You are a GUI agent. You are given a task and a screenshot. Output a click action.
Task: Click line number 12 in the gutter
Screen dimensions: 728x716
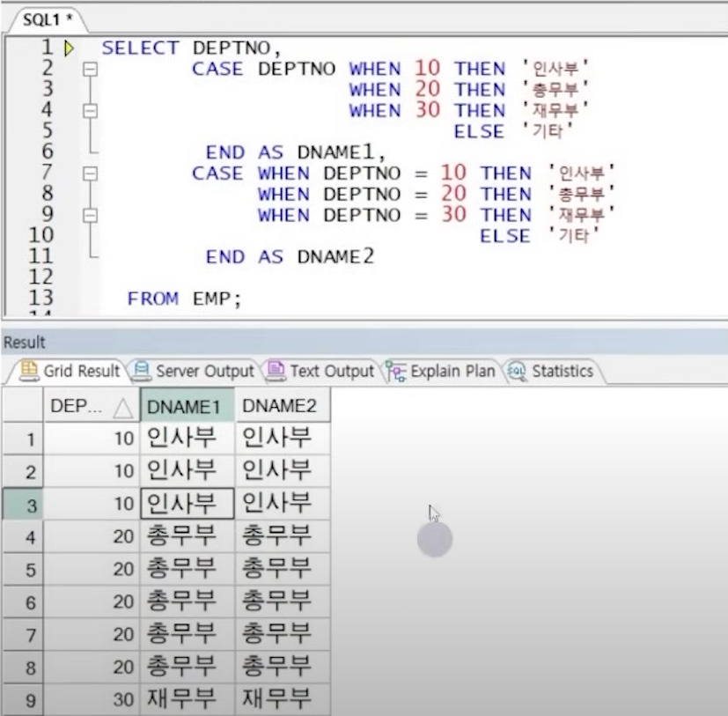[40, 277]
